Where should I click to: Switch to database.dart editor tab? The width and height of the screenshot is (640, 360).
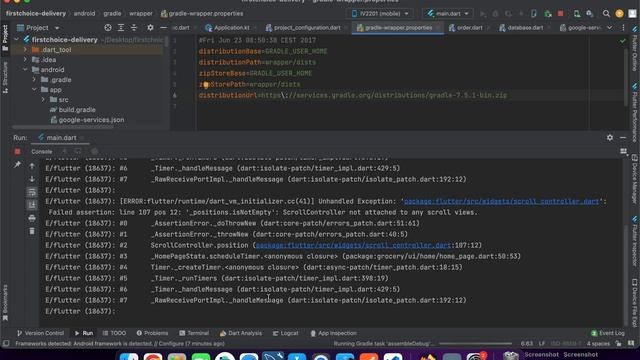(521, 28)
